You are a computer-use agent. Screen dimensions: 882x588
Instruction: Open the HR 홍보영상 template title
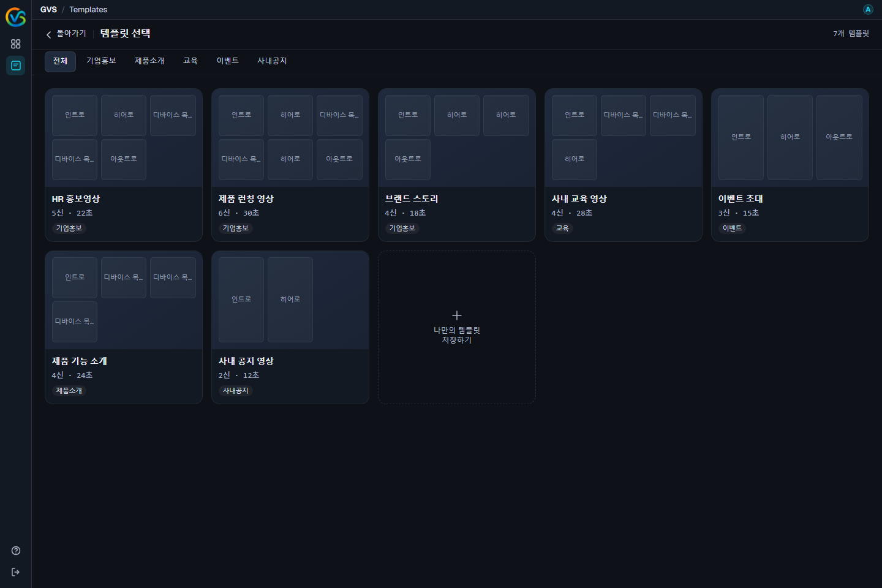(76, 199)
